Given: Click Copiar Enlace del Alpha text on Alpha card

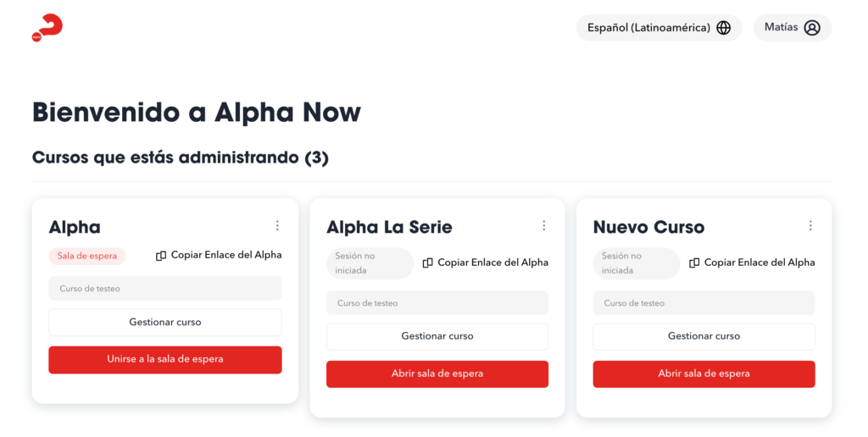Looking at the screenshot, I should (x=226, y=255).
